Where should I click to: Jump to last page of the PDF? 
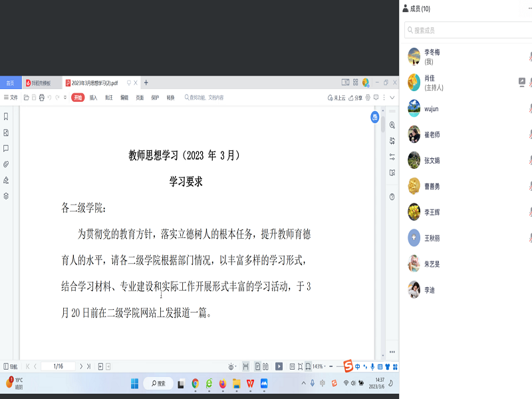(88, 366)
